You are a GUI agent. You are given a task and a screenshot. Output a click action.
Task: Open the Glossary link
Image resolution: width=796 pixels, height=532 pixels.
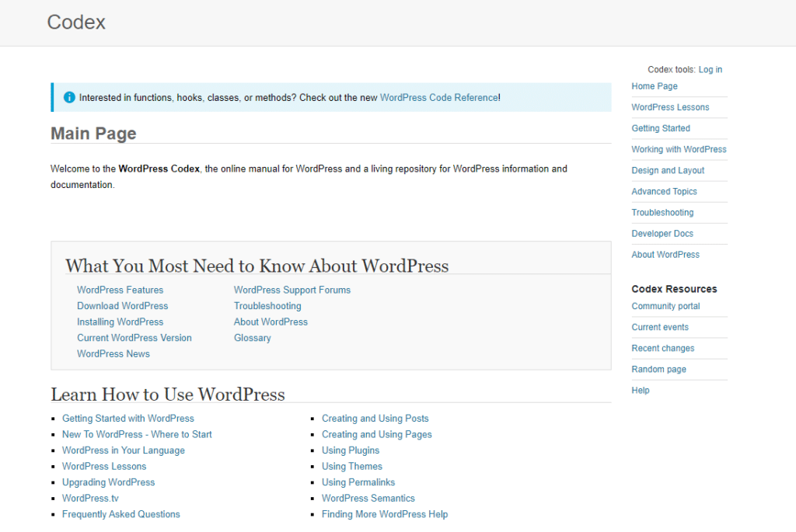[253, 338]
